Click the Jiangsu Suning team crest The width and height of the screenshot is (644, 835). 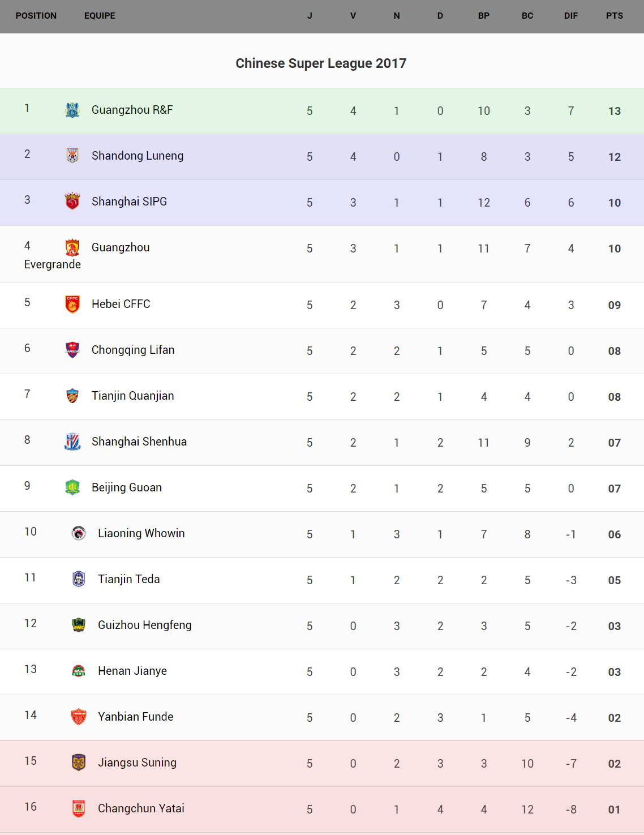(79, 763)
